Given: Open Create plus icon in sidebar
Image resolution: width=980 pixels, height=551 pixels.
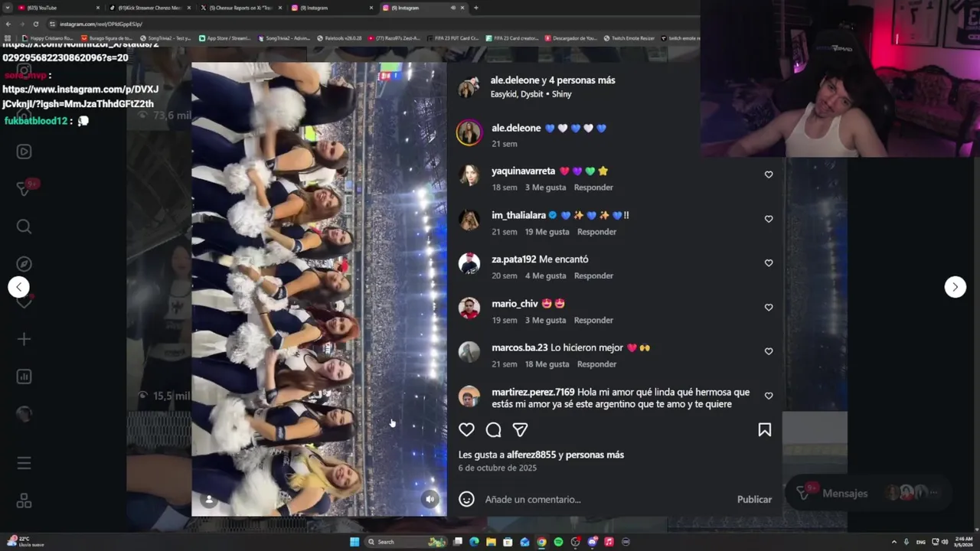Looking at the screenshot, I should click(x=24, y=339).
